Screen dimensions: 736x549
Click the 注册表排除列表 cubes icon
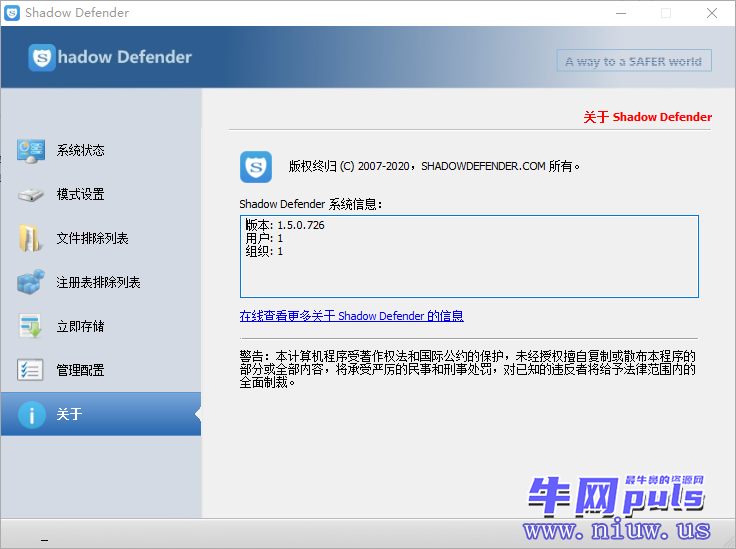pyautogui.click(x=31, y=282)
